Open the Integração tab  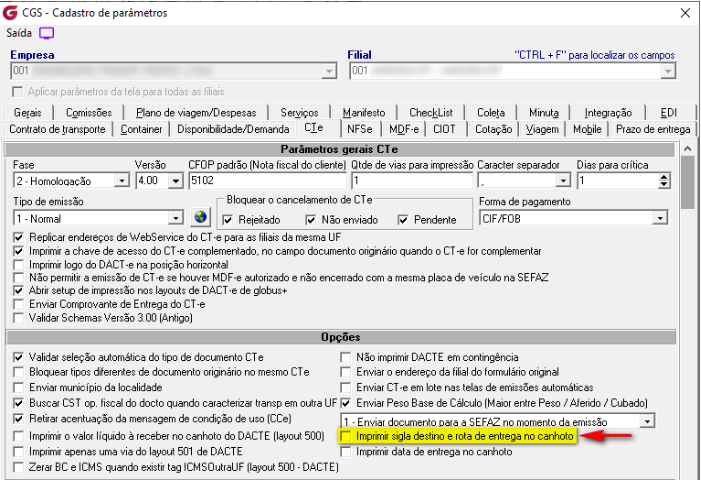click(608, 113)
